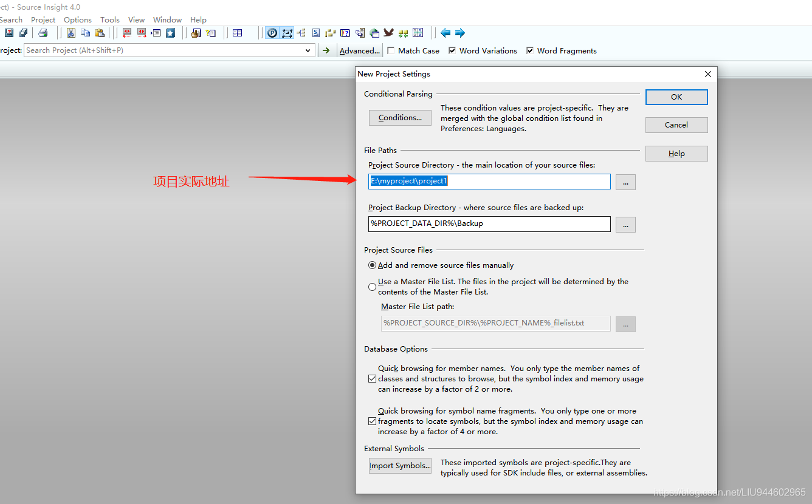Open the Help menu
This screenshot has width=812, height=504.
coord(198,19)
